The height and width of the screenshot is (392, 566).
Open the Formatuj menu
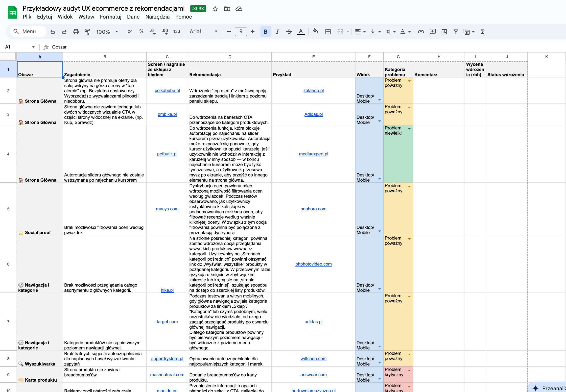click(x=111, y=17)
